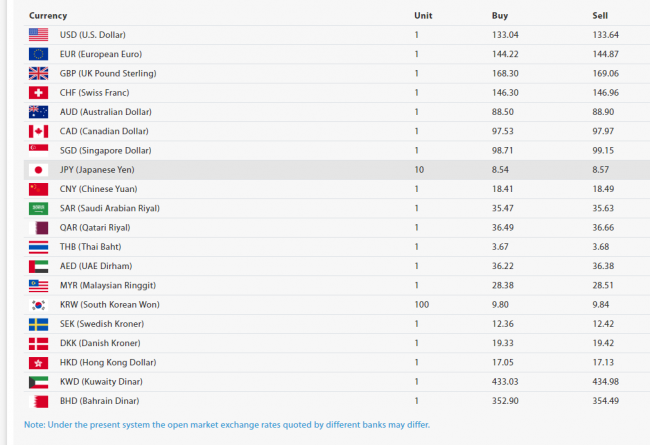Click the THB (Thai Baht) row label
Screen dimensions: 650x445
click(90, 246)
